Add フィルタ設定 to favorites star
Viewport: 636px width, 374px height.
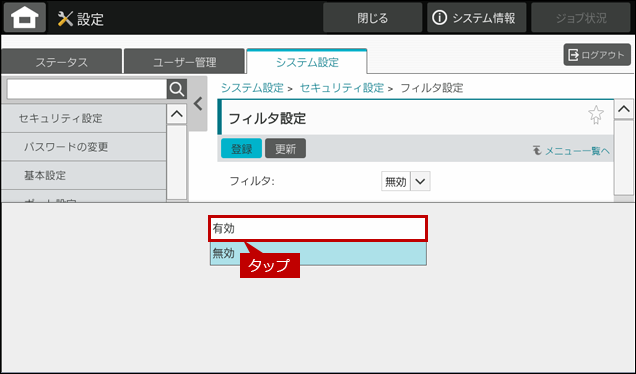(x=595, y=115)
